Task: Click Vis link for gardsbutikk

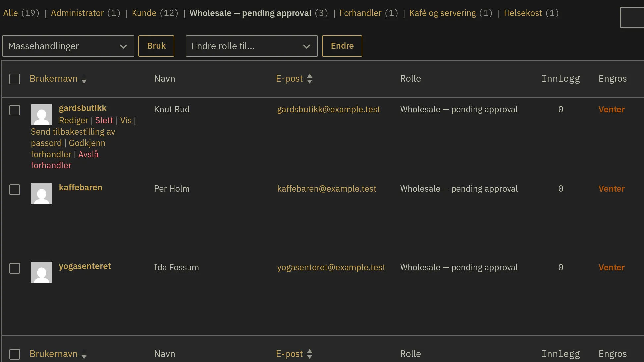Action: tap(126, 120)
